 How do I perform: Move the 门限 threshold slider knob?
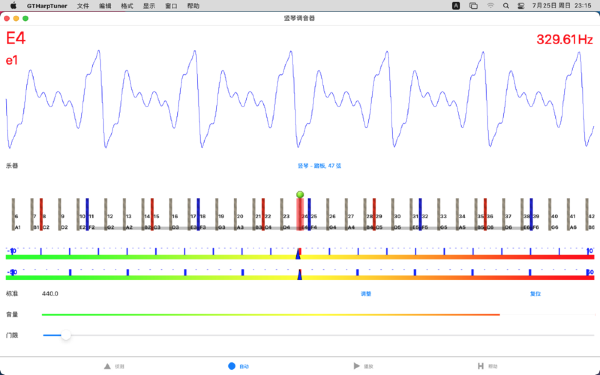(66, 335)
